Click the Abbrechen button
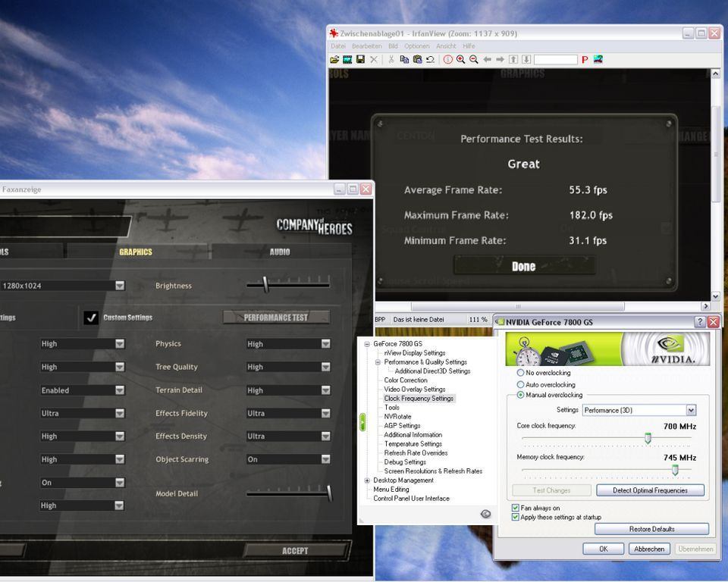728x582 pixels. pyautogui.click(x=649, y=549)
